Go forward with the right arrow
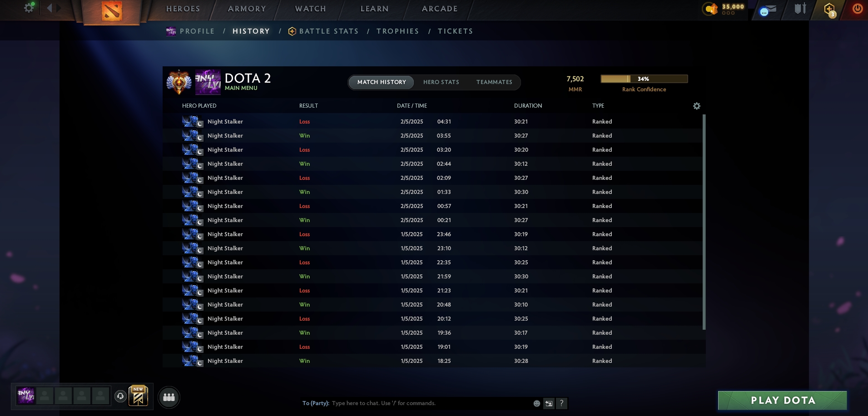868x416 pixels. [x=59, y=8]
